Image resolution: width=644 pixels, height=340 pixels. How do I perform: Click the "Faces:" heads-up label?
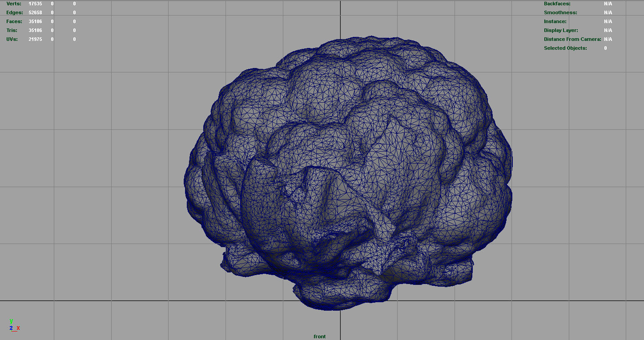click(14, 21)
